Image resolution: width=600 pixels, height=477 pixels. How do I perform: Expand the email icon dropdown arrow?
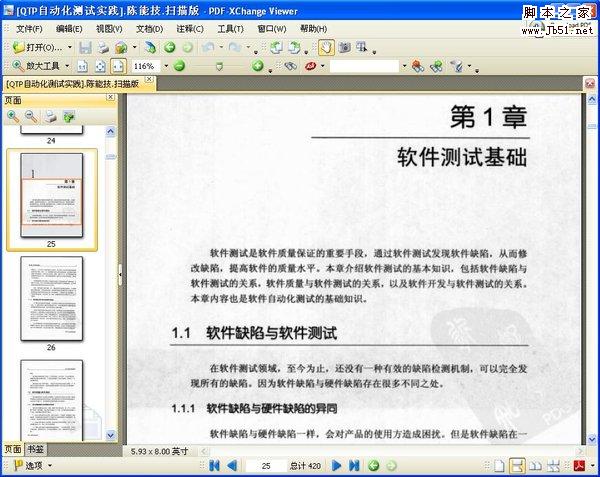pyautogui.click(x=134, y=47)
